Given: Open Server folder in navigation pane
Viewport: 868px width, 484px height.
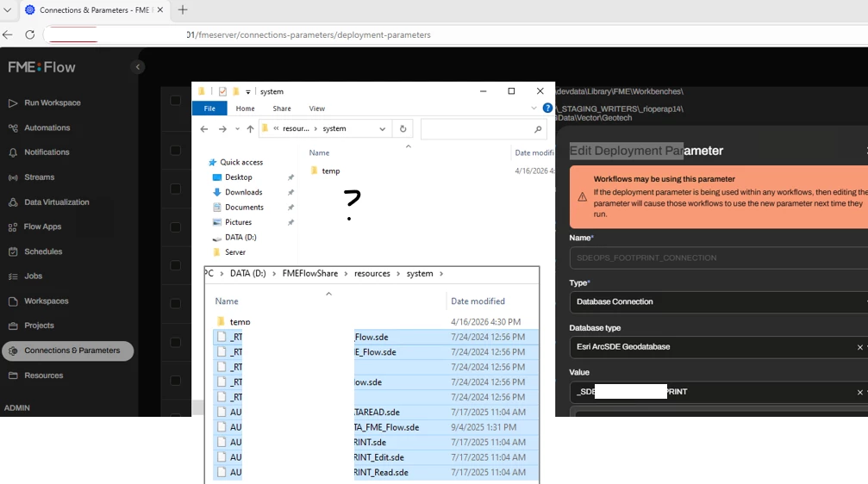Looking at the screenshot, I should [x=234, y=251].
